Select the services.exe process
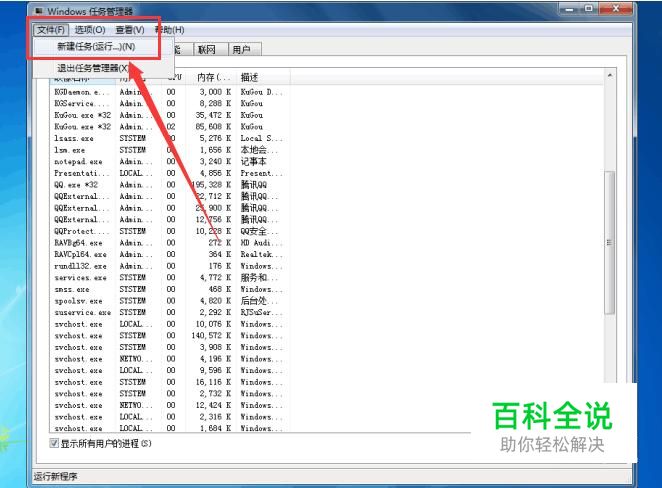 point(169,278)
